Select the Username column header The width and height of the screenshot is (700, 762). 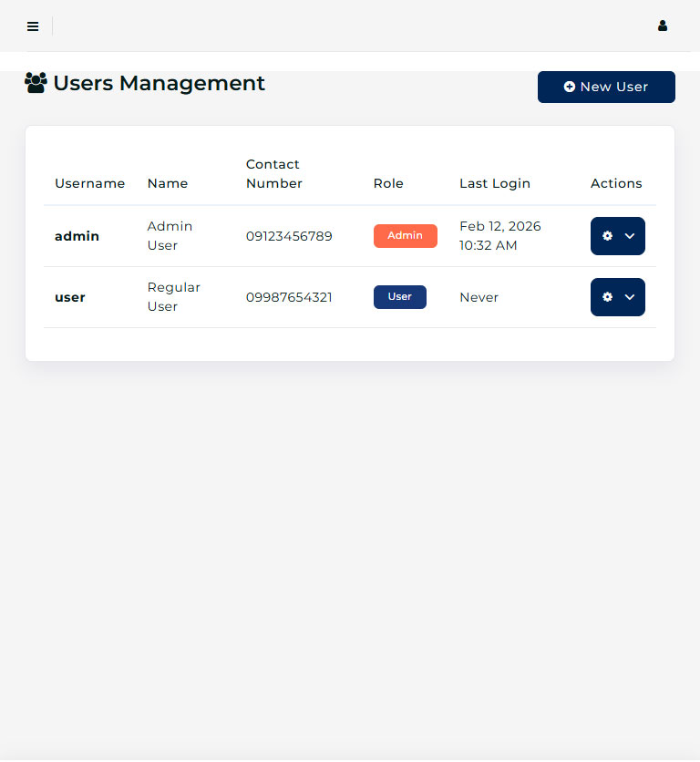89,183
